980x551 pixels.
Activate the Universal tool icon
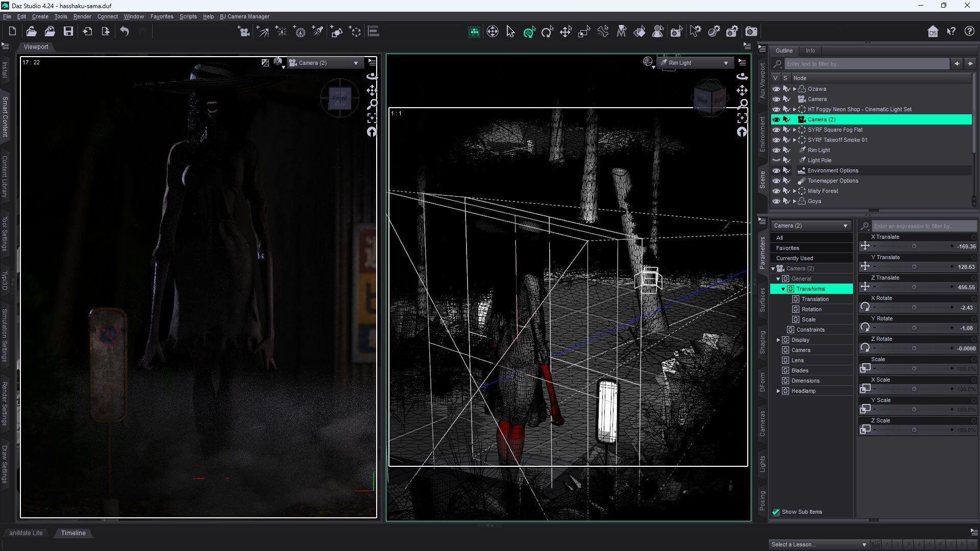click(529, 32)
